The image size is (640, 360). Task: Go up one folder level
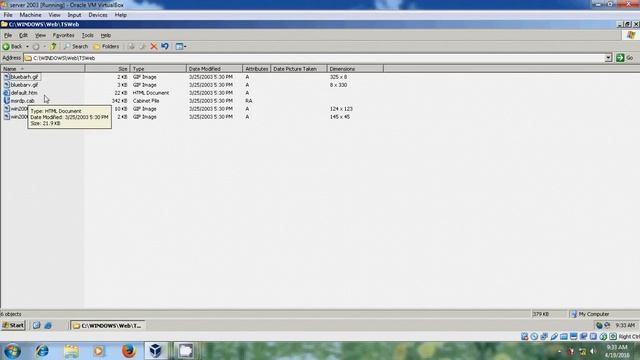[53, 47]
